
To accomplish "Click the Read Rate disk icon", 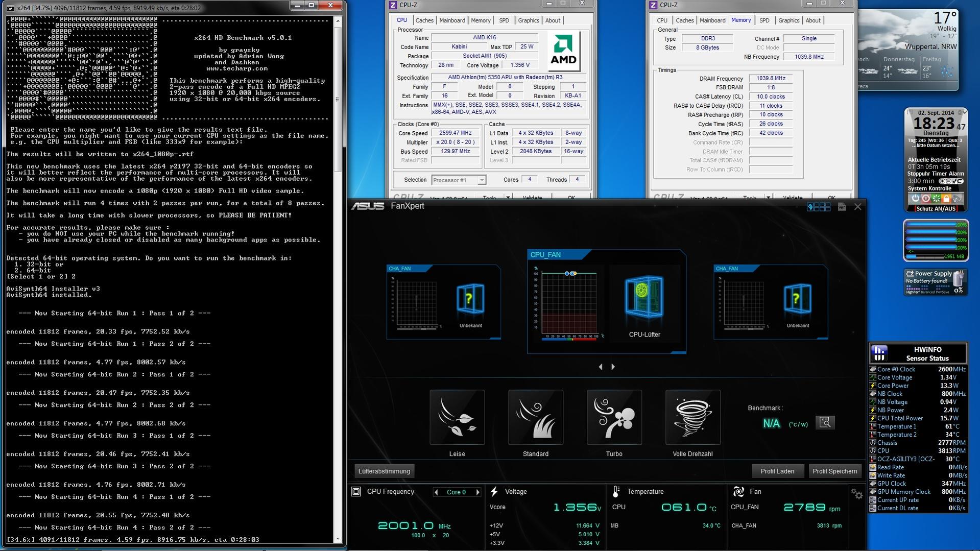I will coord(873,467).
